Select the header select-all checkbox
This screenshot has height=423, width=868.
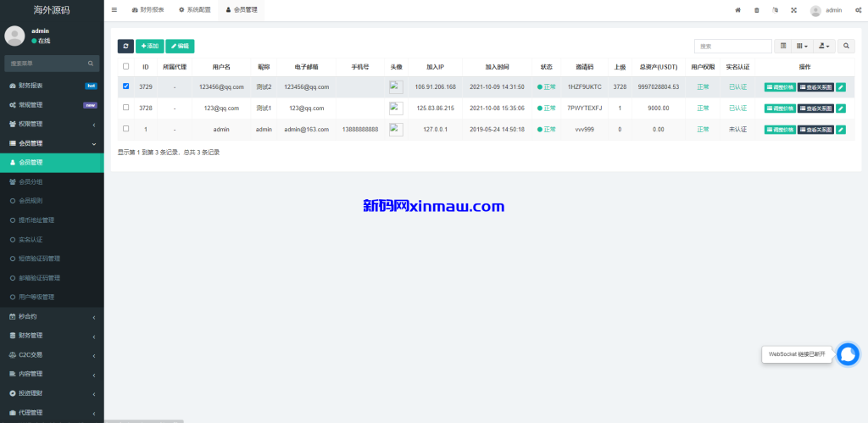125,66
